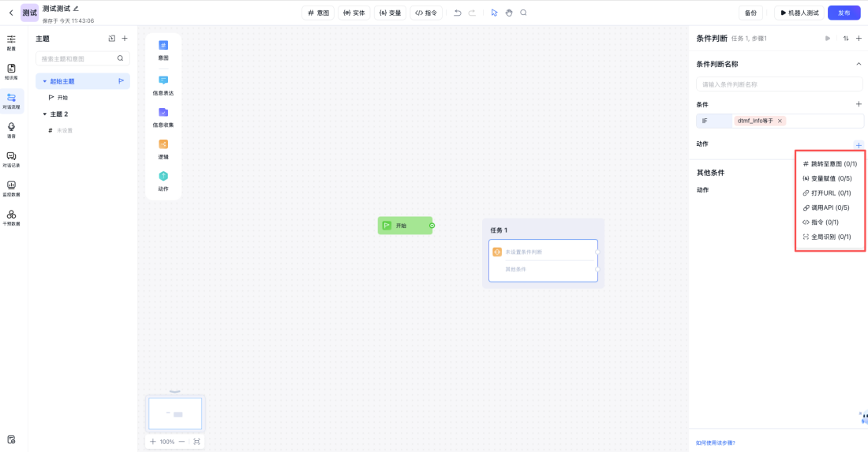Open the 干预数据 sidebar section
This screenshot has width=868, height=452.
11,218
